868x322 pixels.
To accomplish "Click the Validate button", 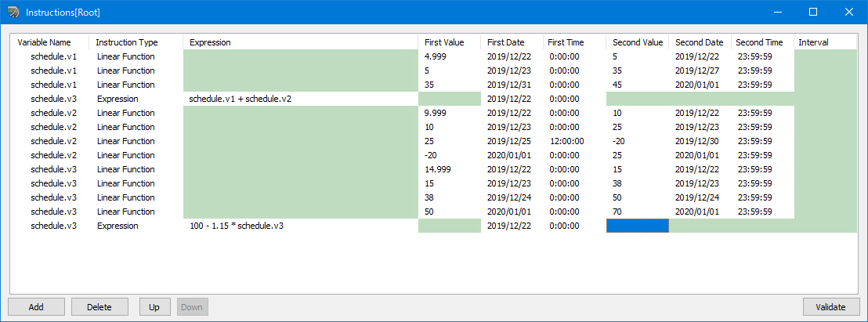I will click(831, 307).
